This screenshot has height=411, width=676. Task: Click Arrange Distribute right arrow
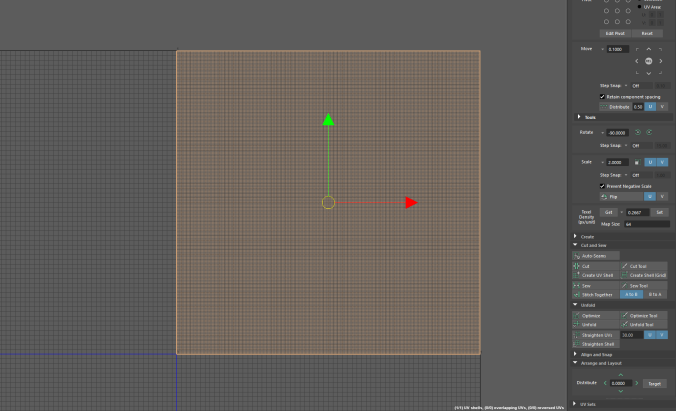[x=637, y=383]
